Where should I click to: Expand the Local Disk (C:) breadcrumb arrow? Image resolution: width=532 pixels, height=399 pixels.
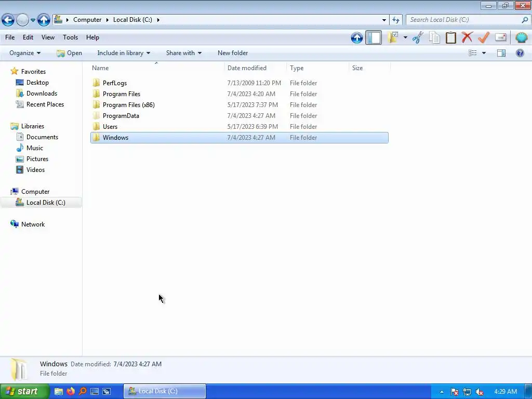(158, 20)
